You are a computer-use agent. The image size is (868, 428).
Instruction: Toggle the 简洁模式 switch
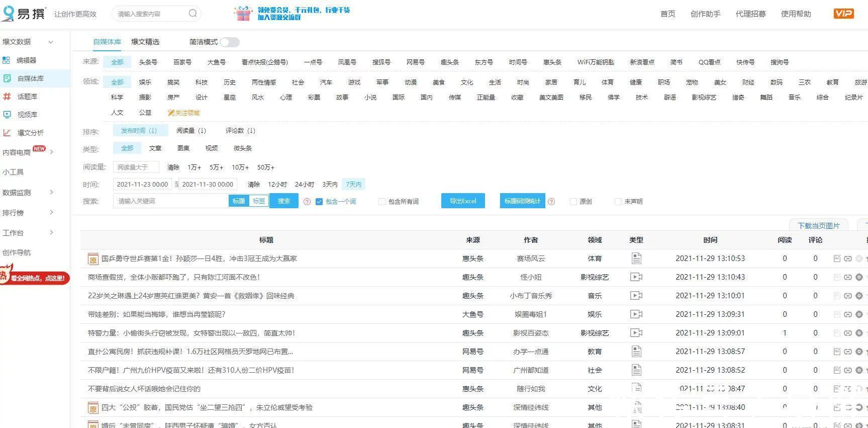tap(229, 42)
